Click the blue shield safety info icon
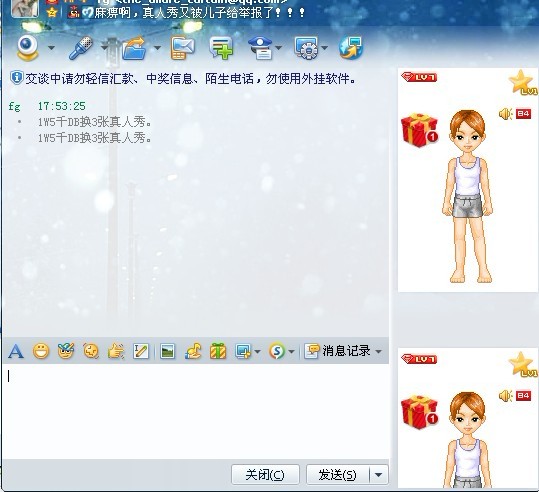Image resolution: width=539 pixels, height=492 pixels. click(16, 78)
